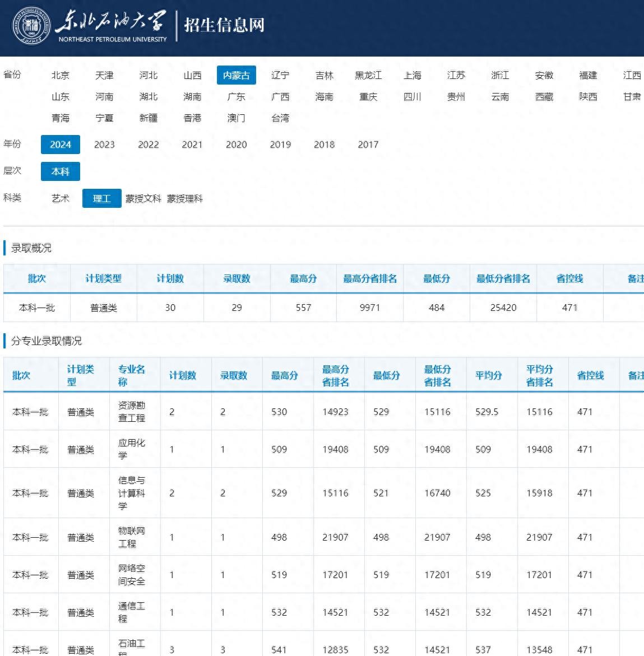This screenshot has height=656, width=644.
Task: Click the 平均分 column header
Action: click(488, 375)
